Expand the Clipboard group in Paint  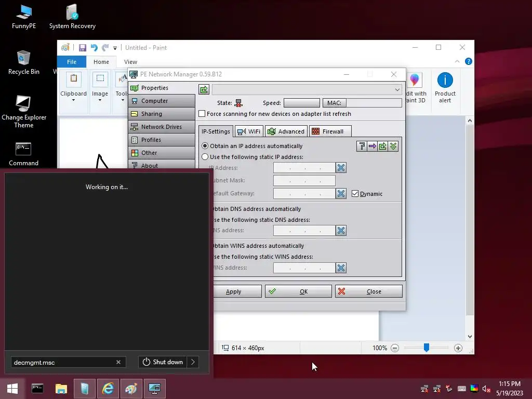73,87
